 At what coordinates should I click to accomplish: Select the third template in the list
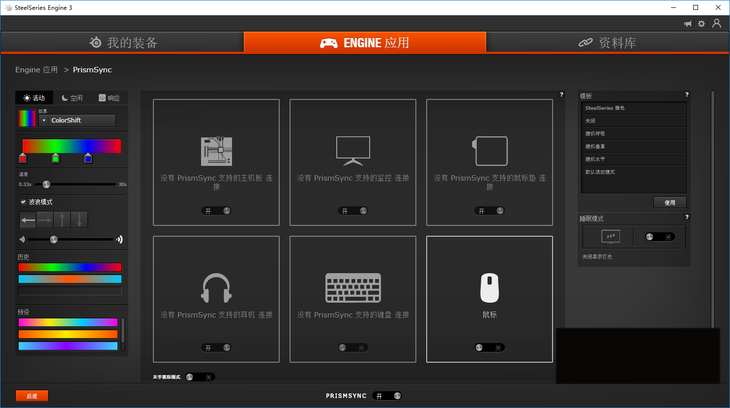pyautogui.click(x=633, y=134)
